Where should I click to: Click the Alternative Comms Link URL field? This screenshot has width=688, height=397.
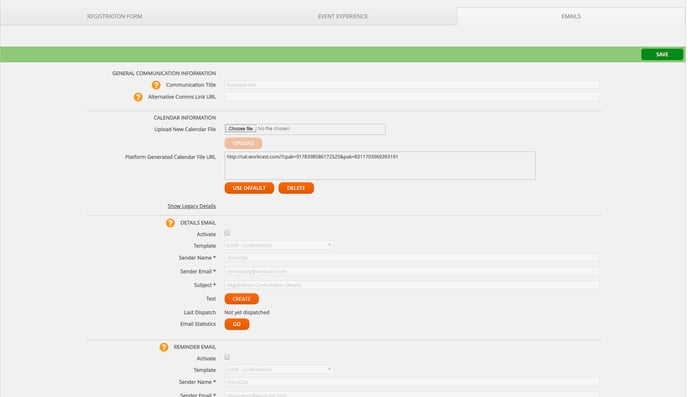click(412, 97)
